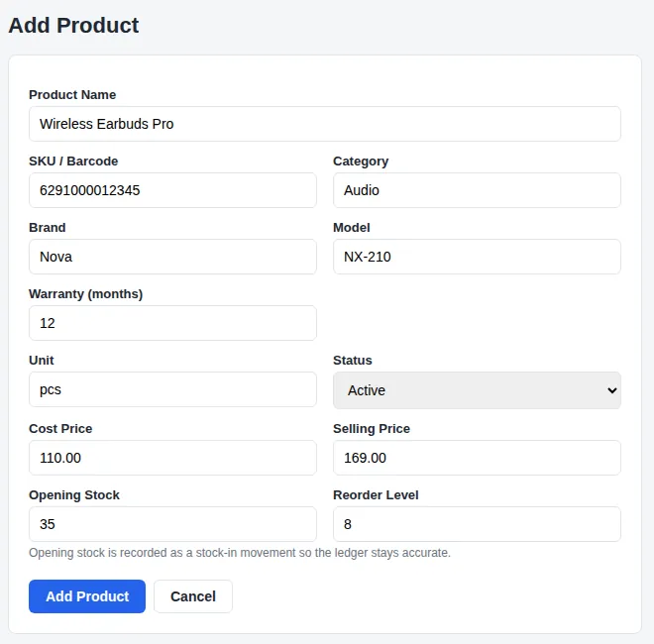
Task: Click the Reorder Level field
Action: pos(477,524)
